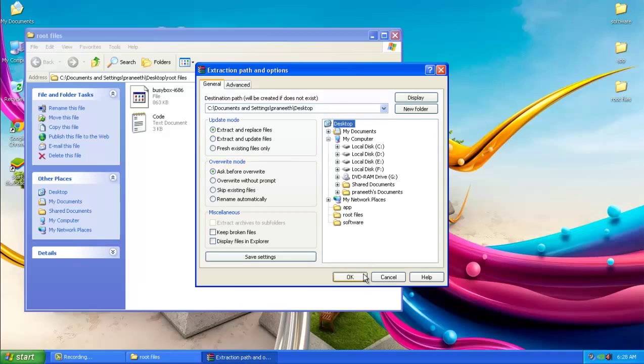Screen dimensions: 644x364
Task: Select the busybox-i686 file icon
Action: [x=139, y=96]
